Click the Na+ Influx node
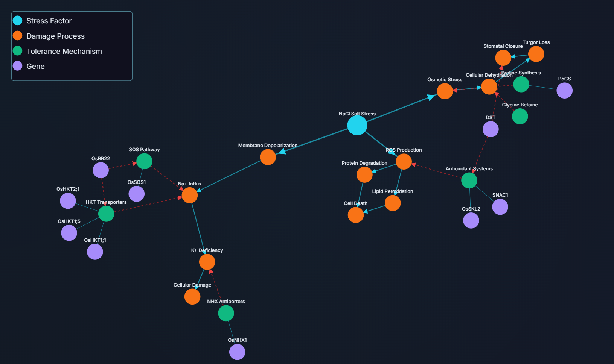This screenshot has height=364, width=614. coord(190,195)
